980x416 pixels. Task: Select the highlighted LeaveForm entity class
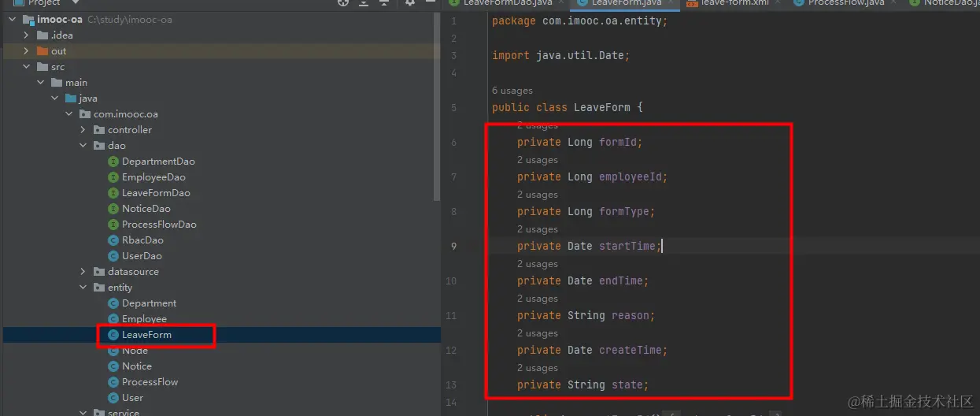click(x=146, y=335)
